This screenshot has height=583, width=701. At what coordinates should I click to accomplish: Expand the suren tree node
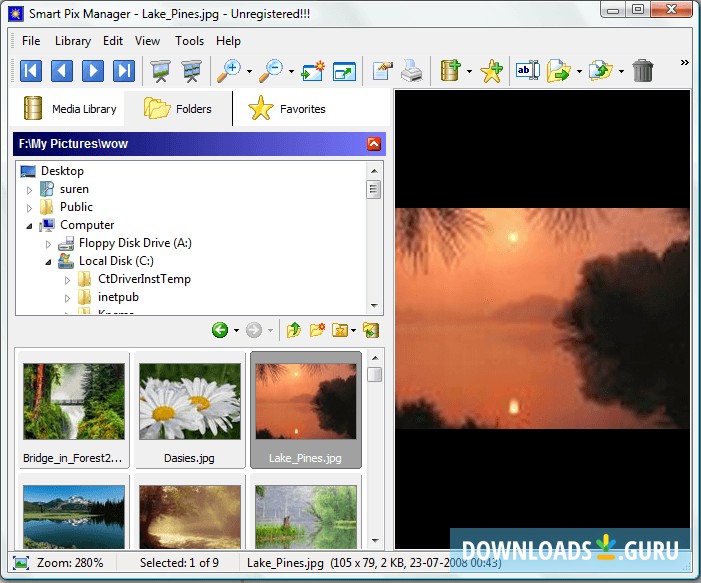click(x=29, y=190)
